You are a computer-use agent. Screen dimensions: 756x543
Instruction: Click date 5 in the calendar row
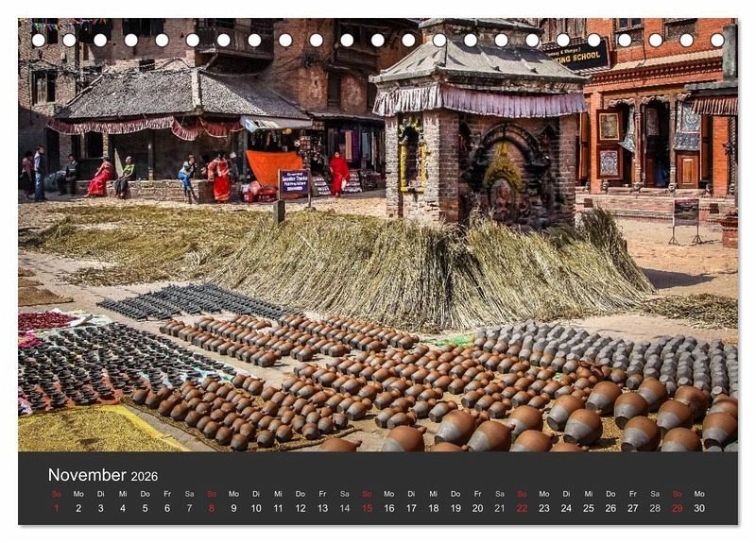tap(145, 508)
